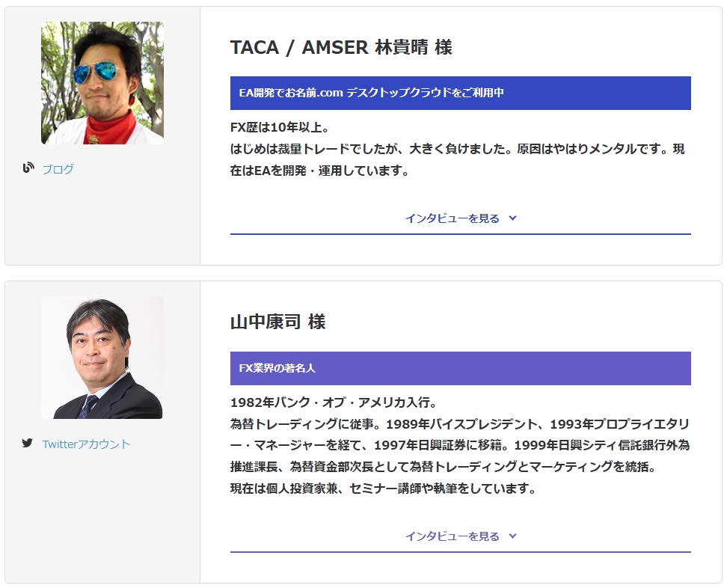Click the sunglasses man's profile photo
Viewport: 727px width, 588px height.
pos(102,83)
